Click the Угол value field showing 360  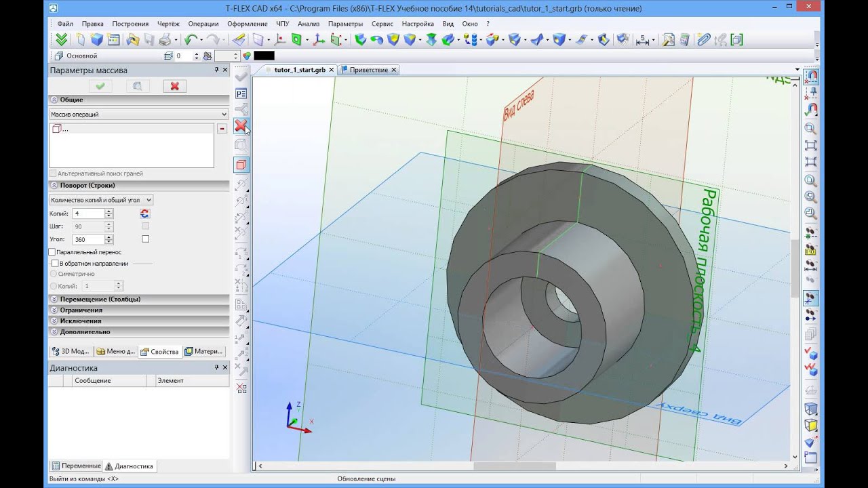[x=88, y=239]
